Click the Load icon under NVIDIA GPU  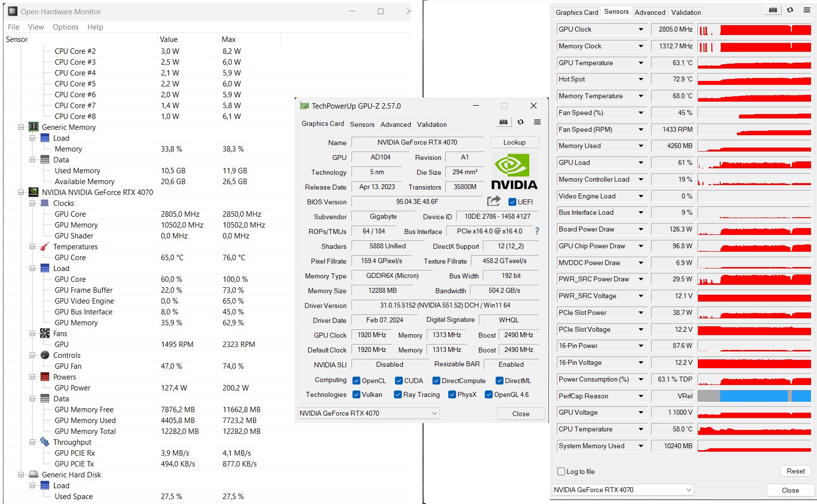click(45, 268)
